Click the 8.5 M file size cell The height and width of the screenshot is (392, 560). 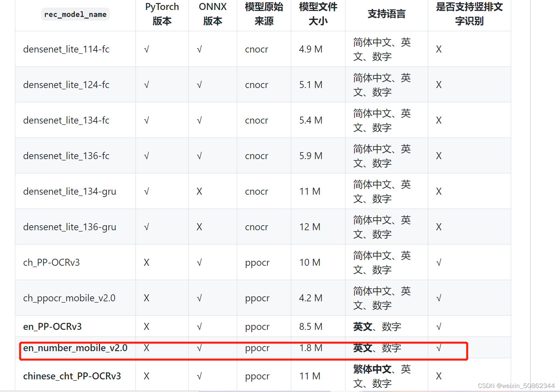tap(311, 327)
